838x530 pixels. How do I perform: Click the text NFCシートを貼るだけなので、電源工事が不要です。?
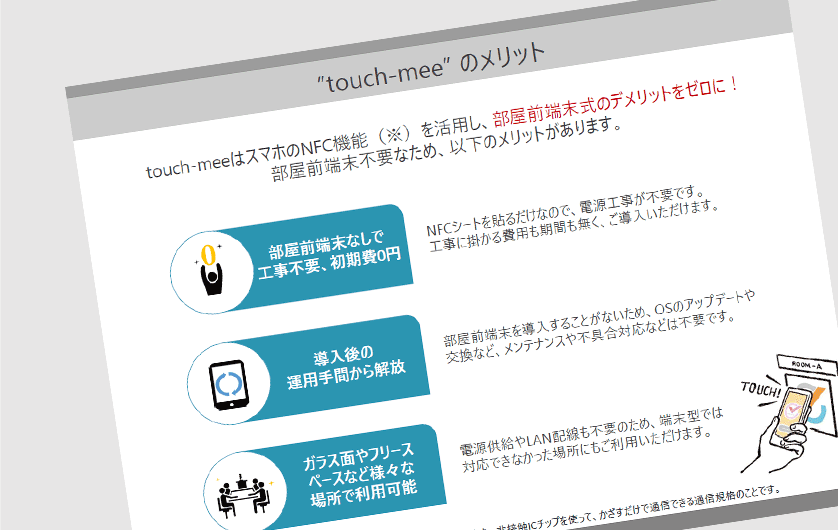(x=566, y=209)
